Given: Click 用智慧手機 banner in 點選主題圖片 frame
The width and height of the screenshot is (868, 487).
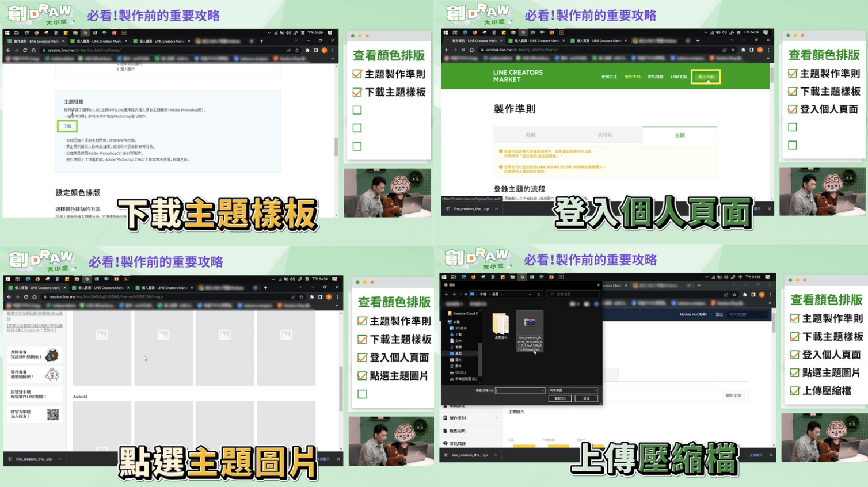Looking at the screenshot, I should tap(34, 394).
